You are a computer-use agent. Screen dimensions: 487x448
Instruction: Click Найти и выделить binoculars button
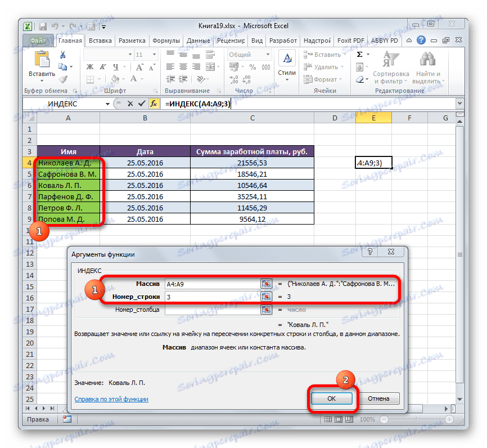coord(429,68)
